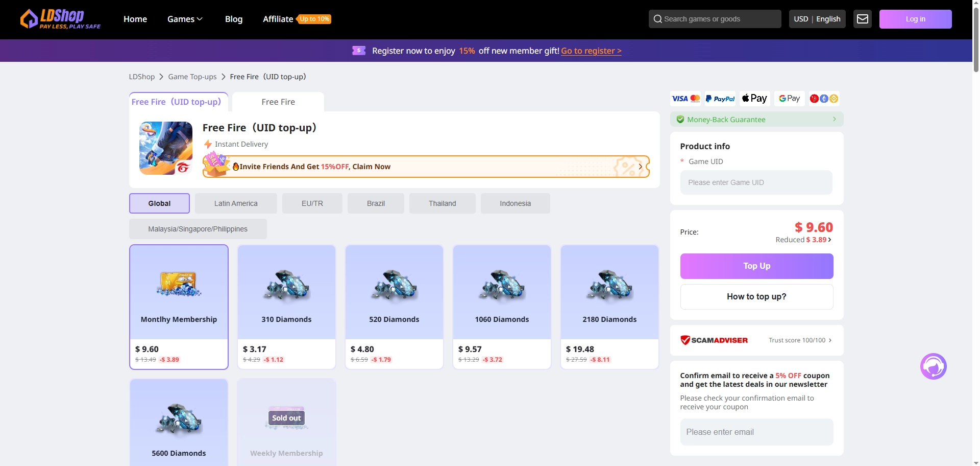Click the crypto payment icons

click(x=824, y=99)
